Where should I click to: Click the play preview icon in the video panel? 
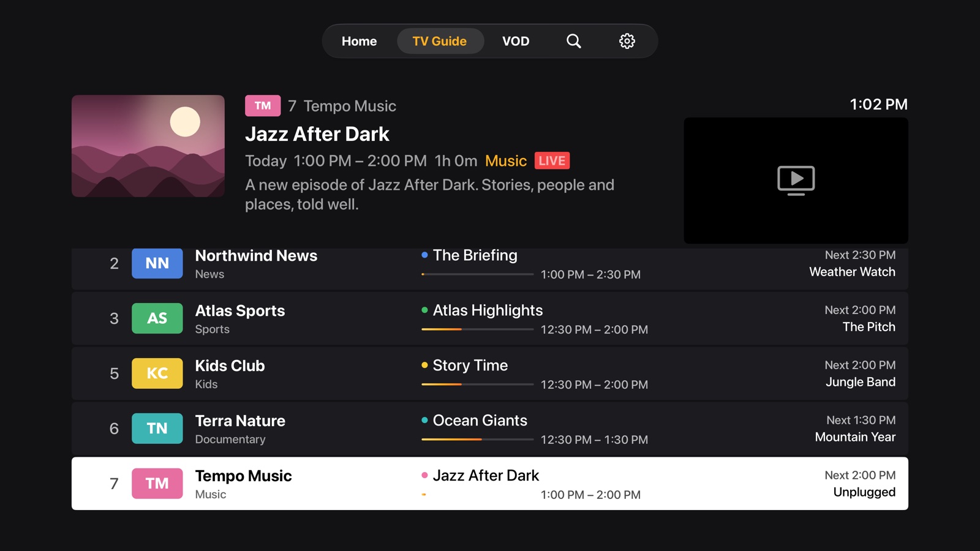click(x=796, y=180)
